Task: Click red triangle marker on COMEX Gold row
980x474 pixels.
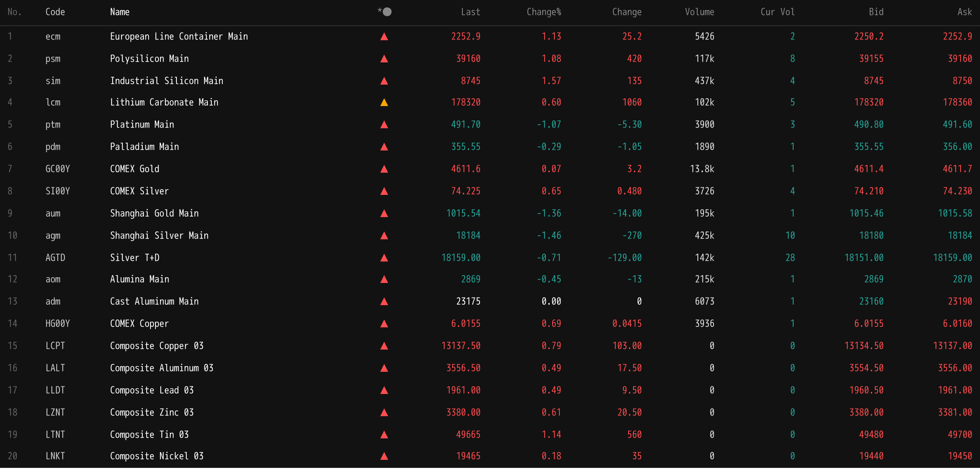Action: (x=384, y=169)
